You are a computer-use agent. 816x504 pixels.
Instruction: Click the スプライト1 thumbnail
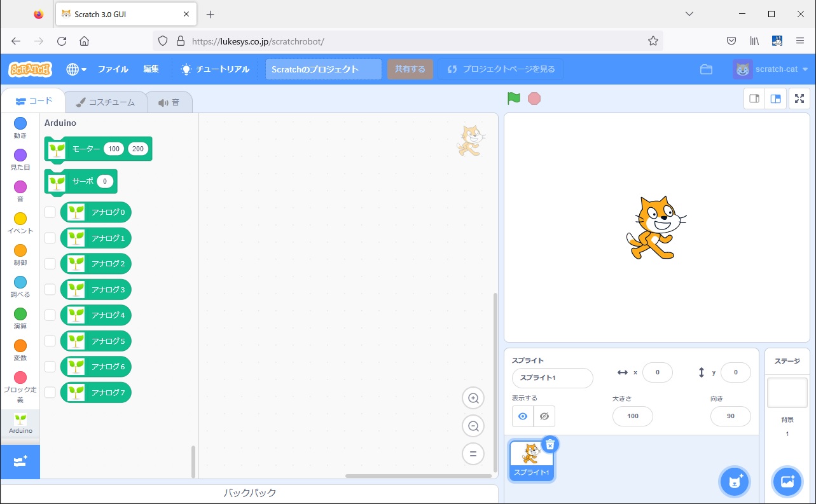coord(531,459)
